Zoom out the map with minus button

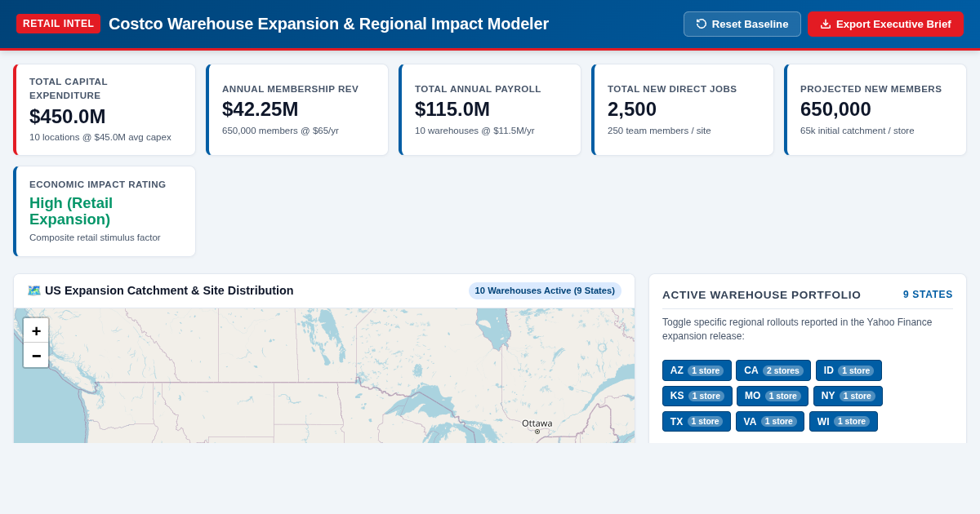tap(36, 355)
